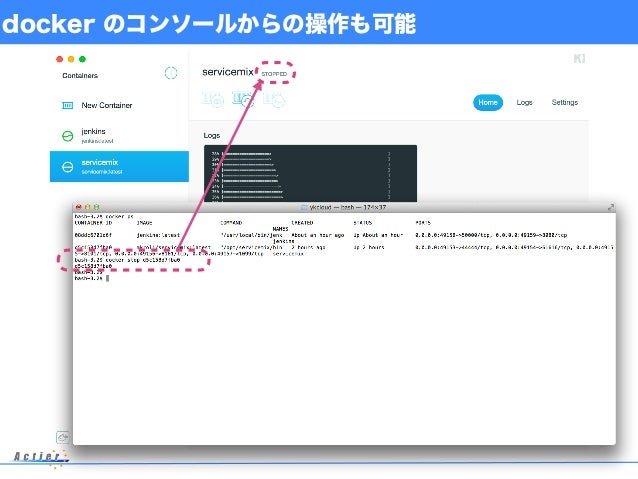The height and width of the screenshot is (479, 638).
Task: Click the Containers sidebar heading
Action: [x=80, y=76]
